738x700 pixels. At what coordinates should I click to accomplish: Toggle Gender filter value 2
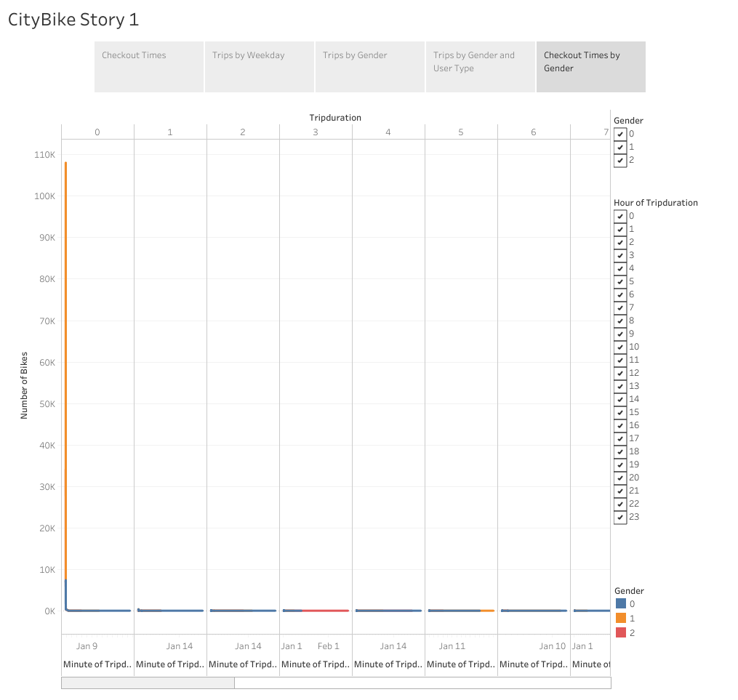pos(620,160)
